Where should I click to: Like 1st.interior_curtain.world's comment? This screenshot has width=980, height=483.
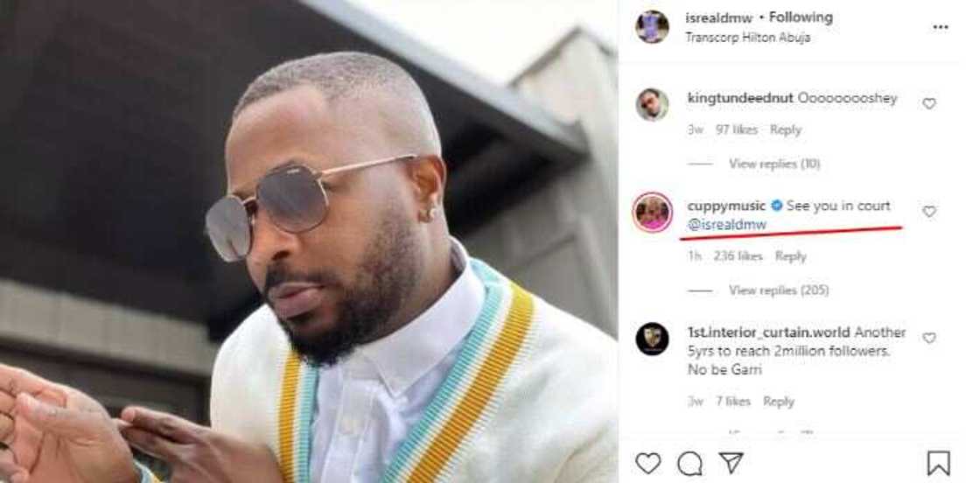pyautogui.click(x=929, y=338)
